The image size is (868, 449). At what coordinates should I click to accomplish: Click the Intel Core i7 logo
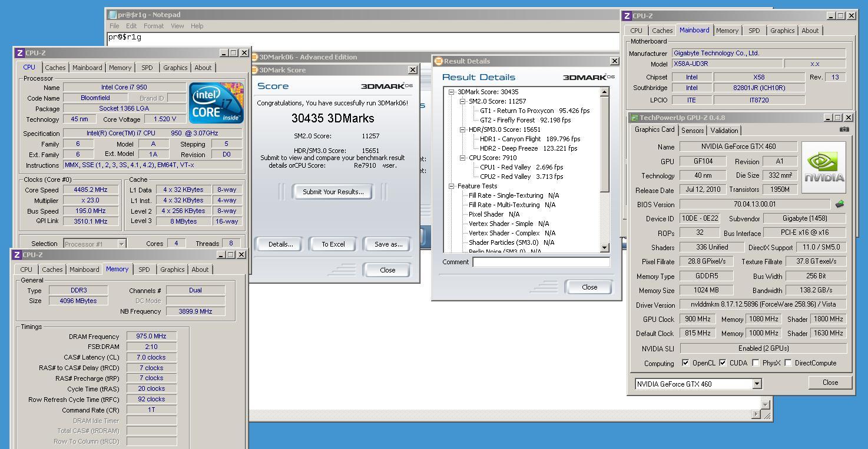tap(216, 103)
